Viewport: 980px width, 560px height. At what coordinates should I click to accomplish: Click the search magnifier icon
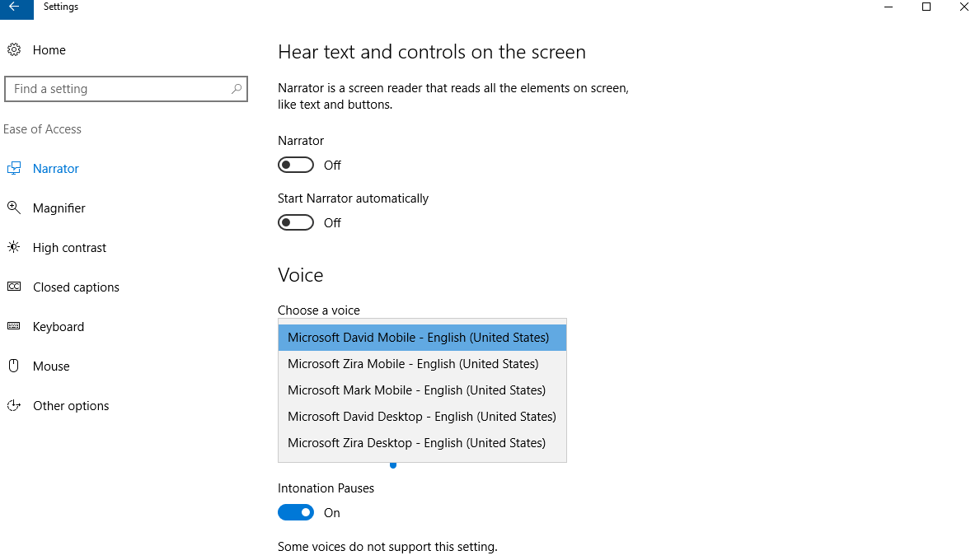(x=236, y=89)
